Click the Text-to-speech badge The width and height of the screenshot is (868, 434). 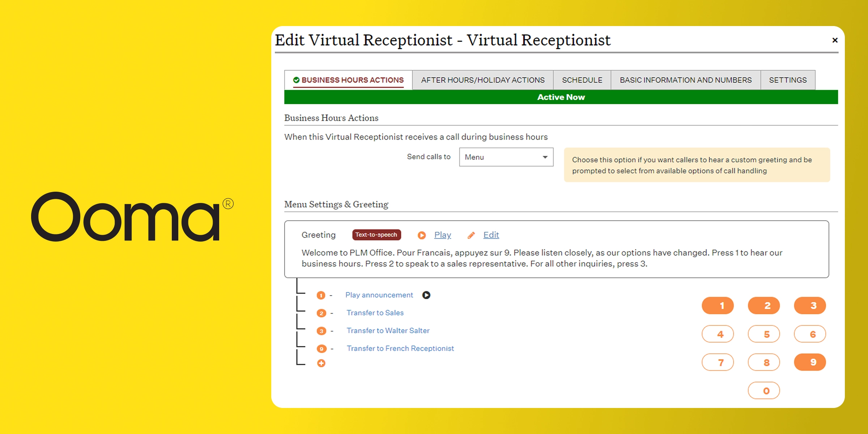click(x=376, y=235)
